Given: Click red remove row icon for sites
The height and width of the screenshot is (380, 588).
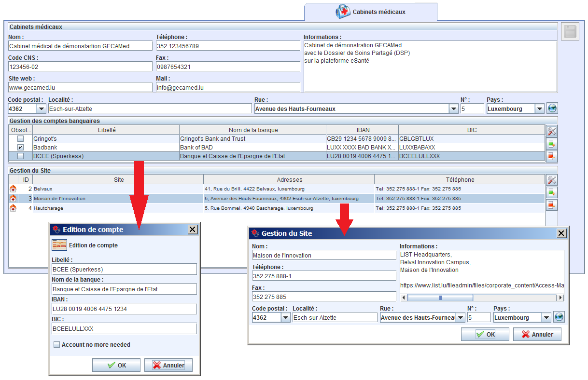Looking at the screenshot, I should [x=552, y=205].
